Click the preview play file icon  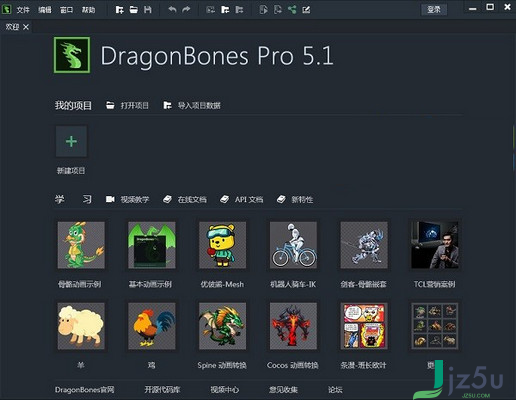tap(263, 10)
